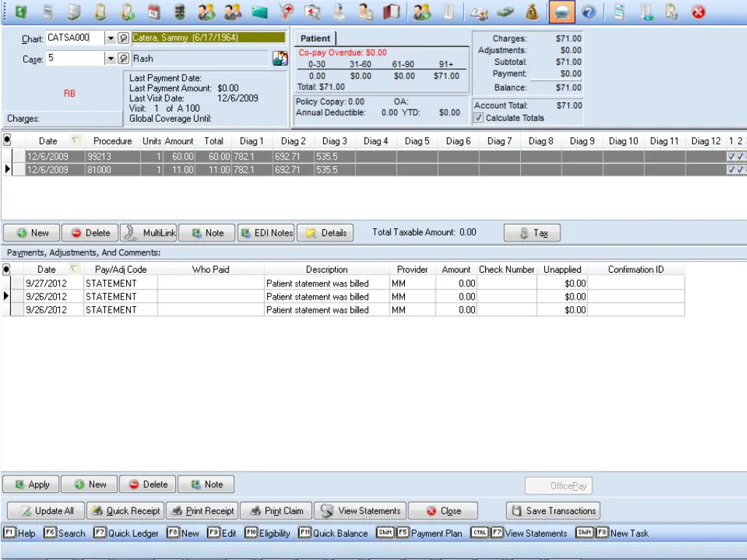
Task: Select the 81000 procedure cell
Action: pyautogui.click(x=113, y=169)
